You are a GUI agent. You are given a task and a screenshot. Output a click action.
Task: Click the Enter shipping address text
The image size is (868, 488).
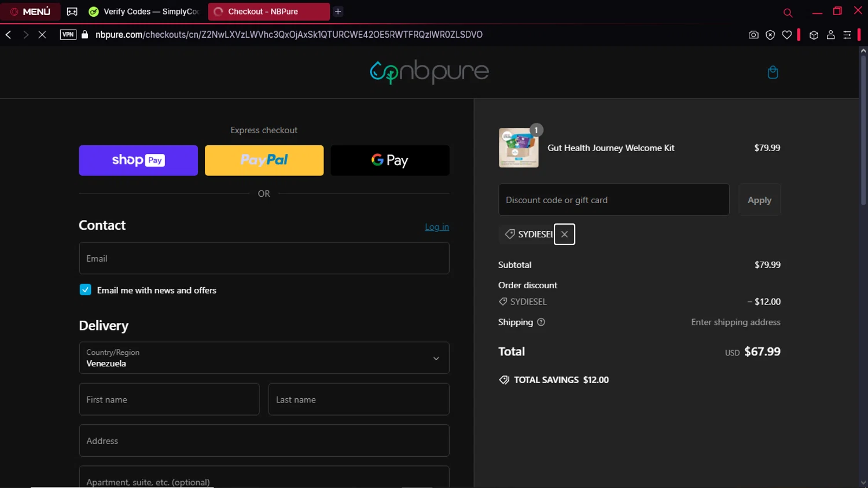(x=735, y=322)
